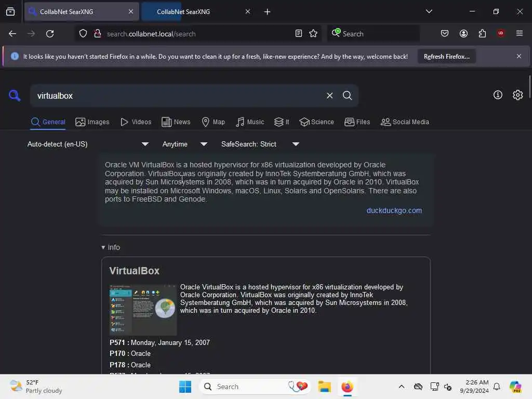
Task: Open Windows Start menu
Action: tap(185, 387)
